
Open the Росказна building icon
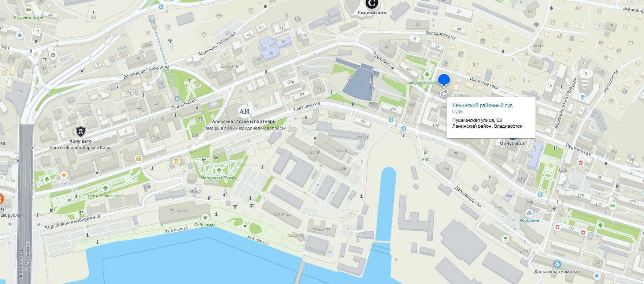(x=529, y=213)
